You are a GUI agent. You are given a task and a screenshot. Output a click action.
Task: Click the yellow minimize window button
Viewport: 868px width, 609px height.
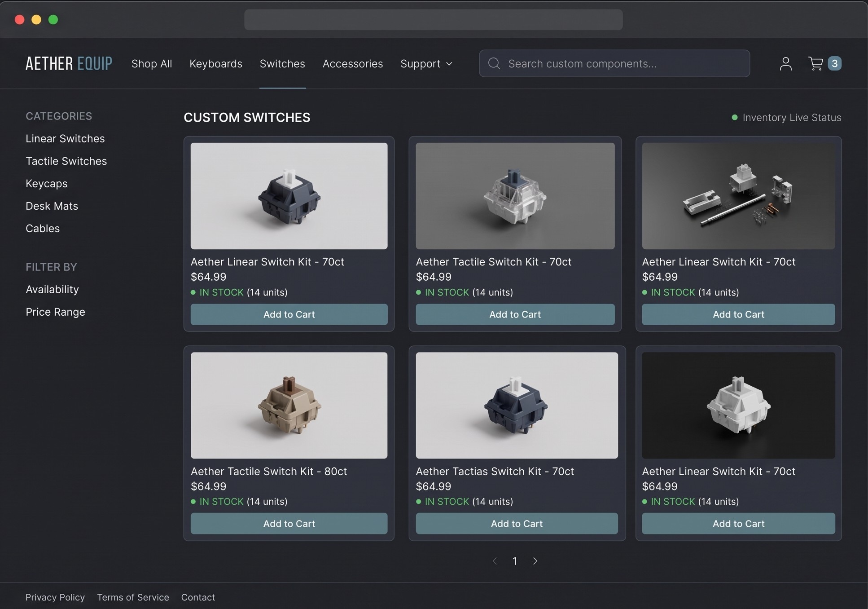coord(36,20)
